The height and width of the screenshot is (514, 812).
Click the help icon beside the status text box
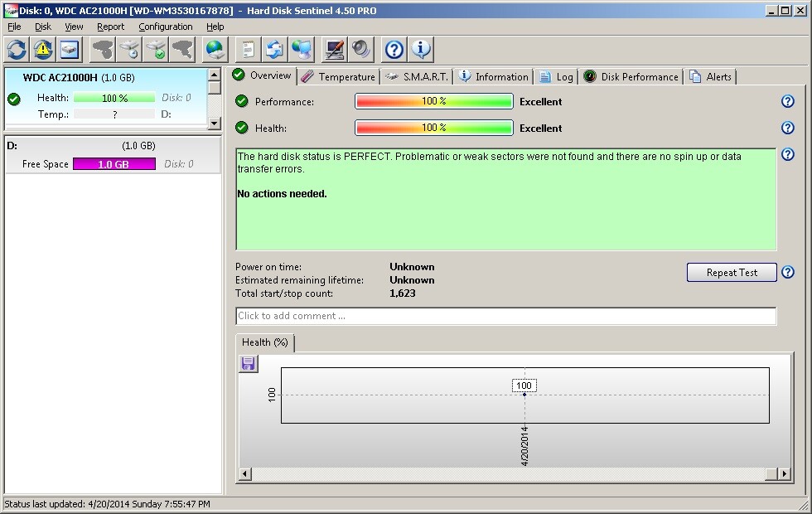pos(788,154)
